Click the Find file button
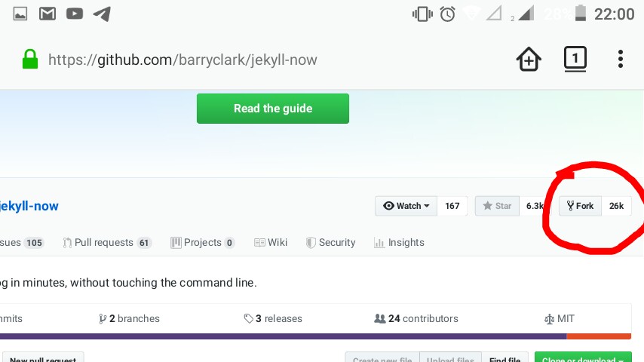 [x=504, y=357]
